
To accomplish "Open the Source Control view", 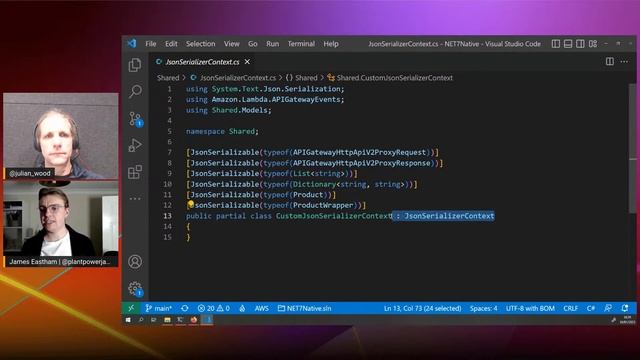I will pos(135,119).
